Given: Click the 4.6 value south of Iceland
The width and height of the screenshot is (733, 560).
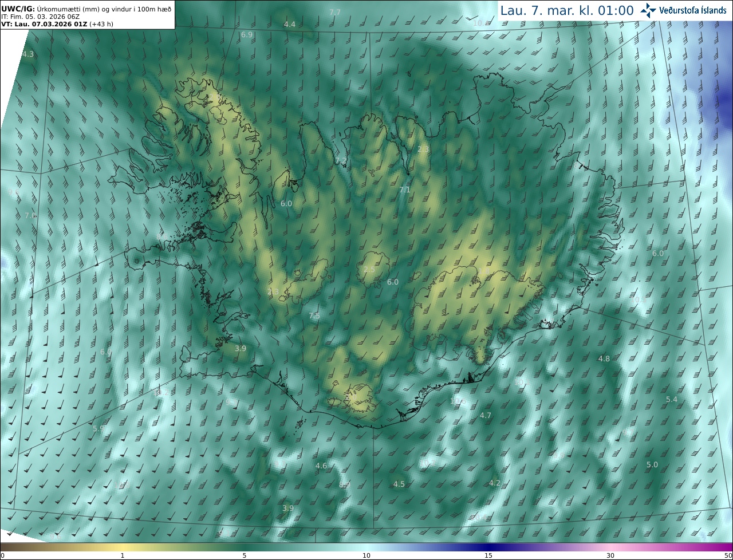Looking at the screenshot, I should point(321,466).
